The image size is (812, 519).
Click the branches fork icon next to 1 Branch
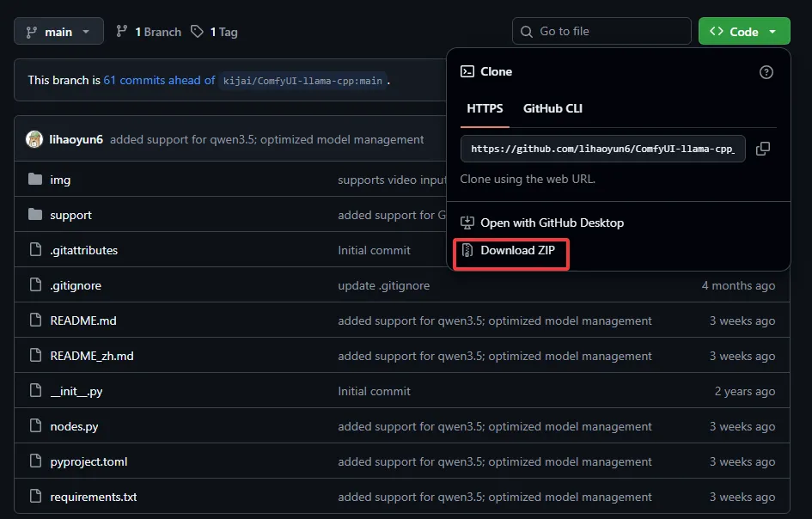(x=122, y=32)
